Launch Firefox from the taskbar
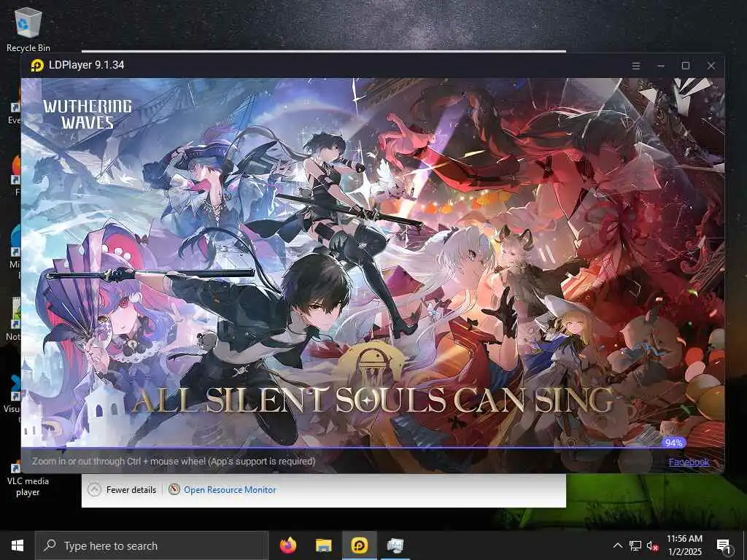Viewport: 747px width, 560px height. click(287, 545)
